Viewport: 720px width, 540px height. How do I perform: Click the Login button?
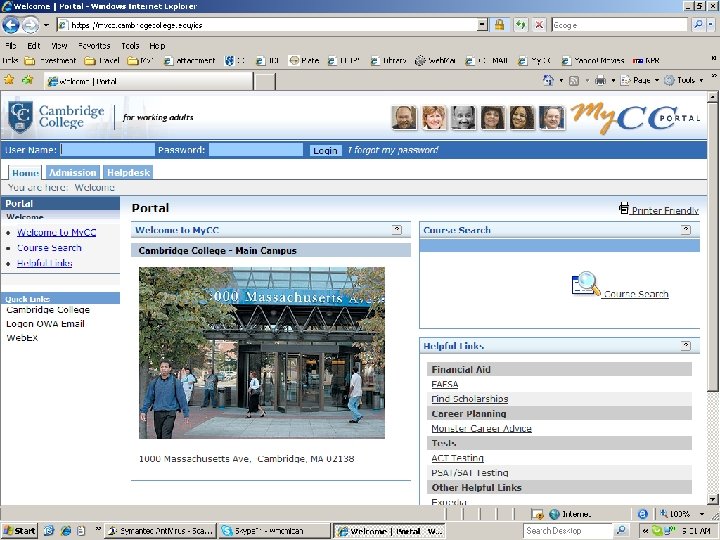click(325, 150)
